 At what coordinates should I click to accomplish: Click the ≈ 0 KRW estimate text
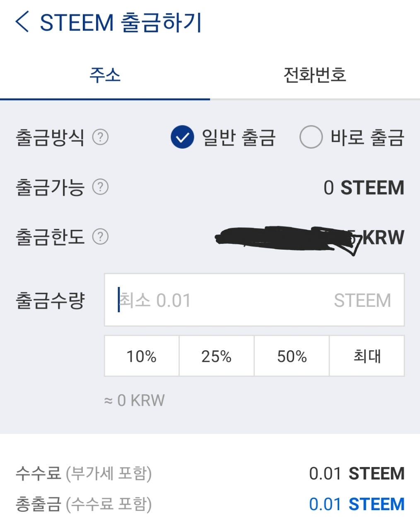[134, 400]
